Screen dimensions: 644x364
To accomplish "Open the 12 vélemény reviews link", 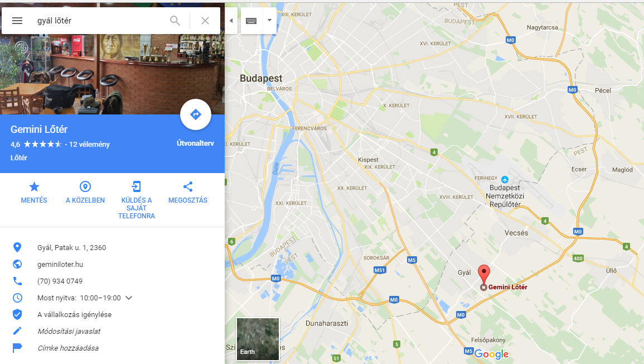I will click(x=90, y=145).
